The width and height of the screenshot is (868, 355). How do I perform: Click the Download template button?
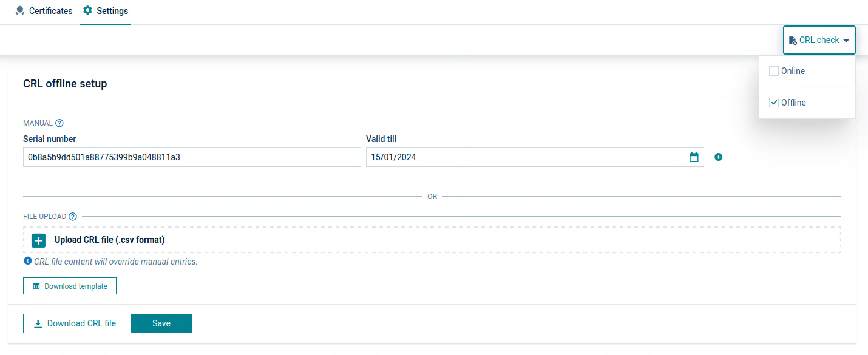point(70,286)
